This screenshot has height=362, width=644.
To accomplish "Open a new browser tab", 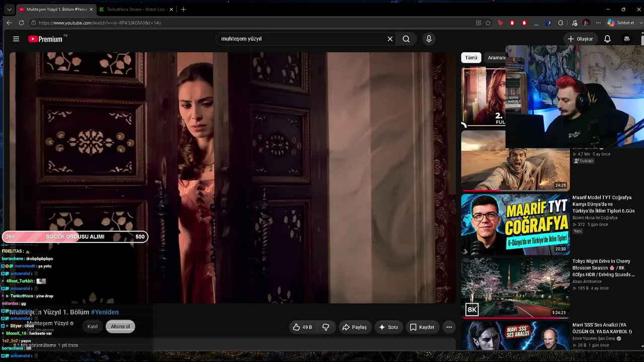I will point(183,9).
